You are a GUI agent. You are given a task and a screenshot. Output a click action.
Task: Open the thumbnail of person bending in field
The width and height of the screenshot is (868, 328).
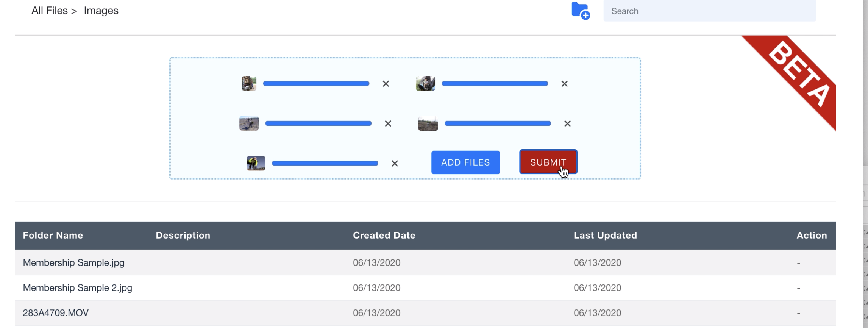click(249, 123)
